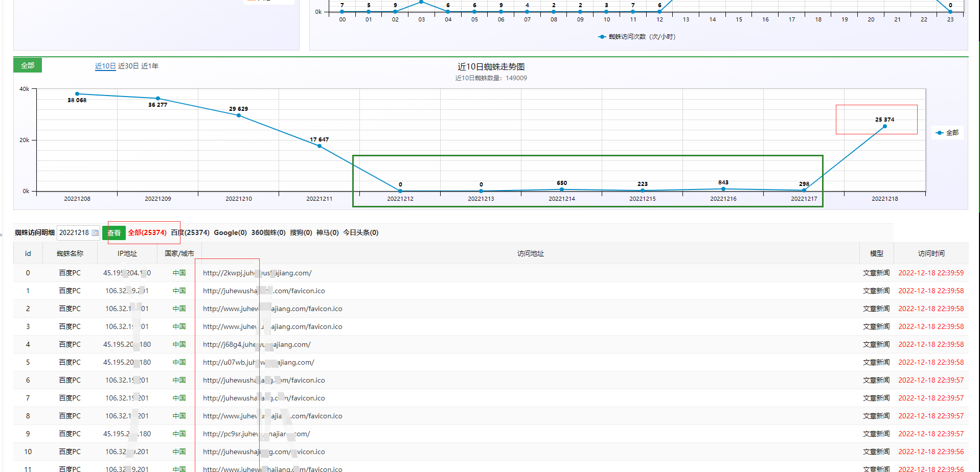Image resolution: width=980 pixels, height=472 pixels.
Task: Select the green 全部 tab
Action: (28, 65)
